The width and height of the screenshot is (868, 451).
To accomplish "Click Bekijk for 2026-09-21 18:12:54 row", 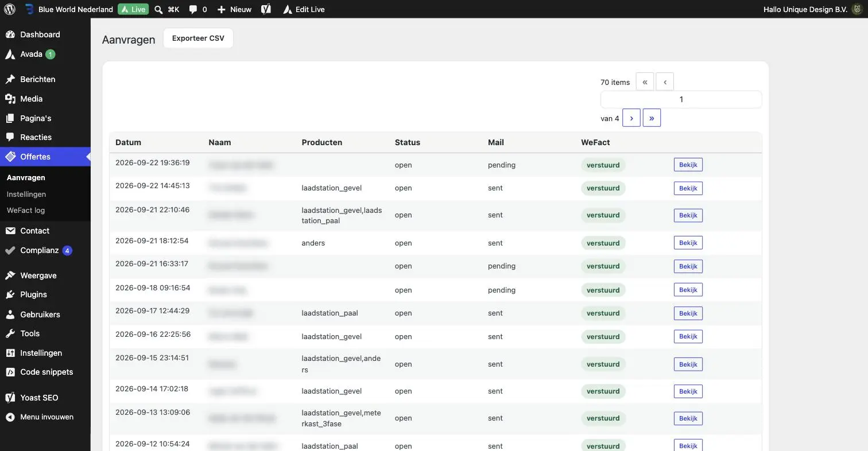I will click(688, 243).
